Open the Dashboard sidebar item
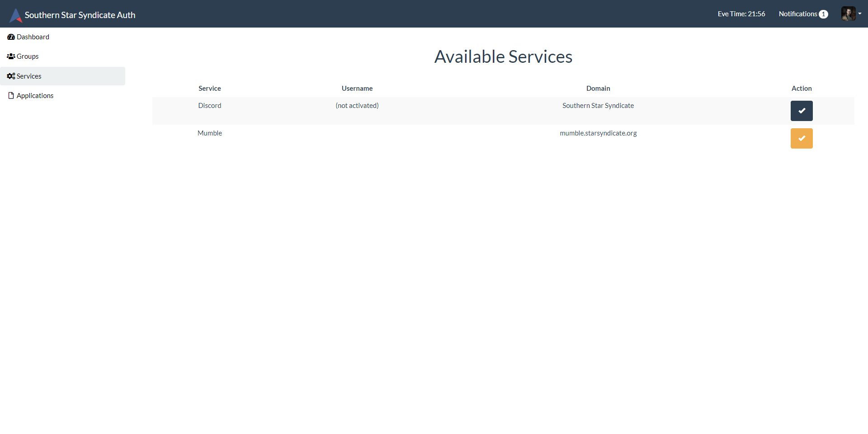Screen dimensions: 868x434 click(x=63, y=37)
